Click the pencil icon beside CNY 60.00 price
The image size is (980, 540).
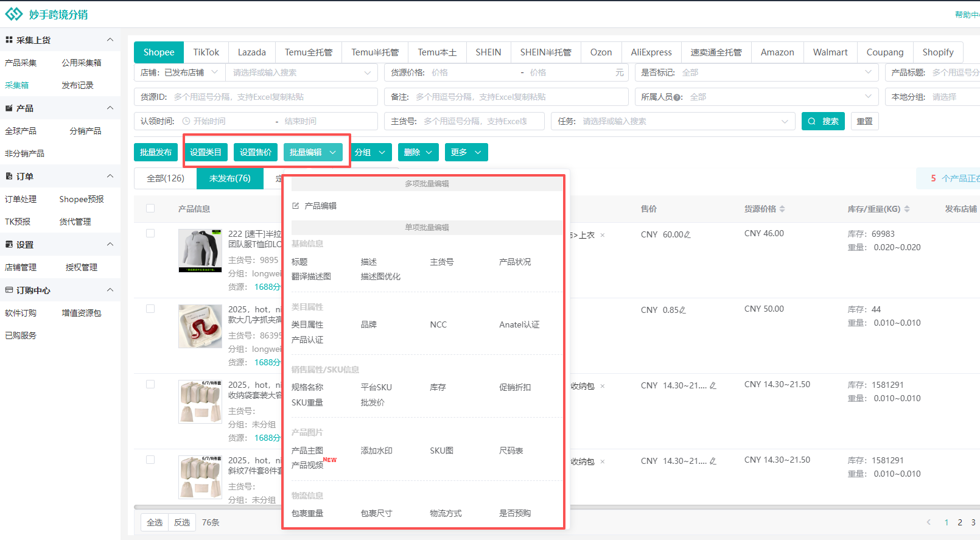coord(687,235)
